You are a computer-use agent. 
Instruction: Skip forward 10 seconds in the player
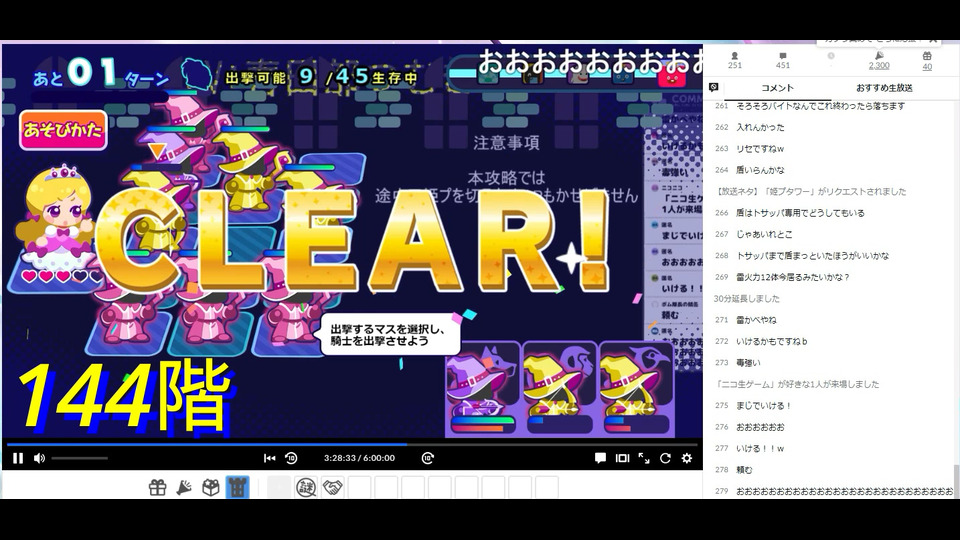click(x=427, y=458)
